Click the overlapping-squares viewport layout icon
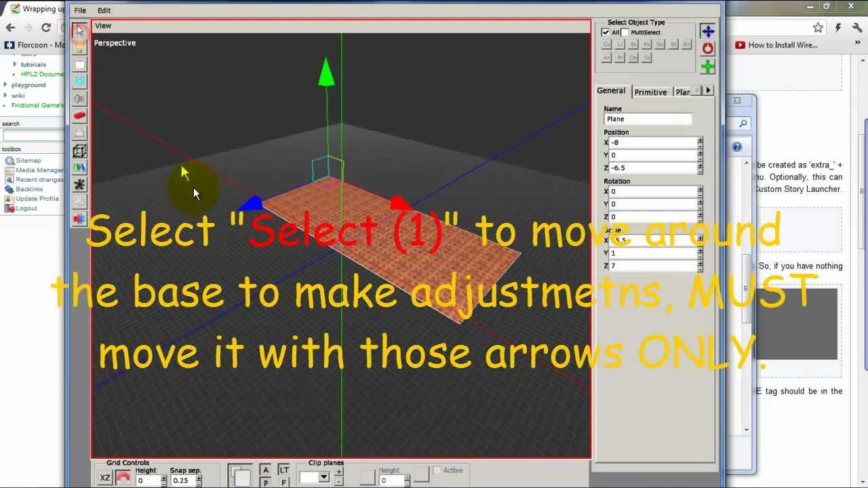 240,476
